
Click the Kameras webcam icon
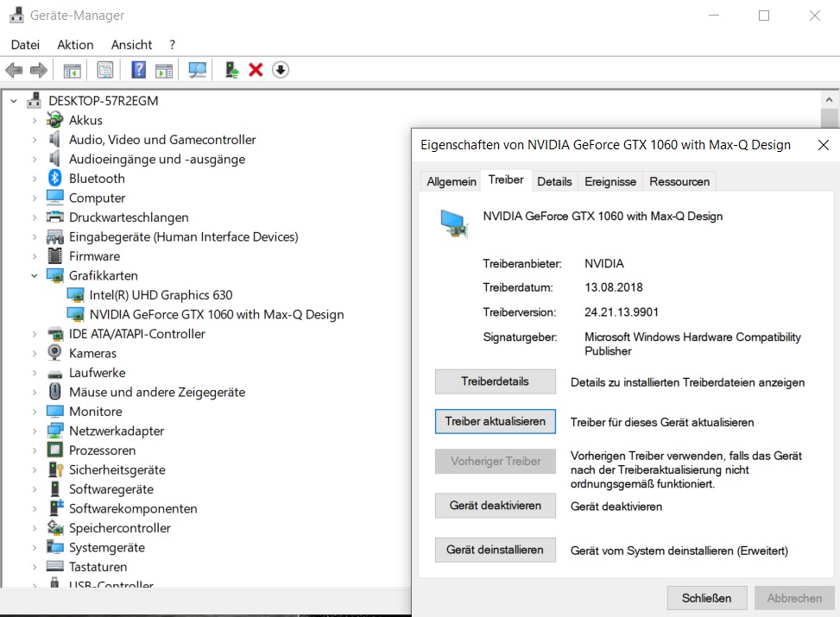[54, 353]
